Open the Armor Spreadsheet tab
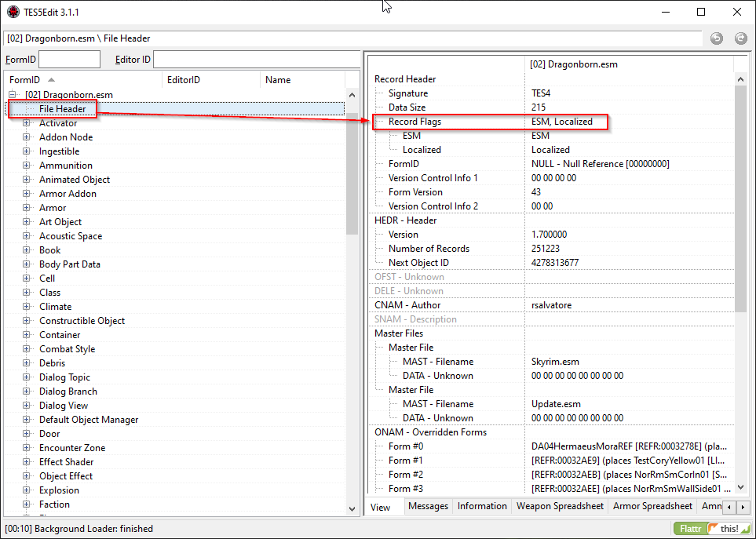The image size is (756, 539). click(x=652, y=506)
